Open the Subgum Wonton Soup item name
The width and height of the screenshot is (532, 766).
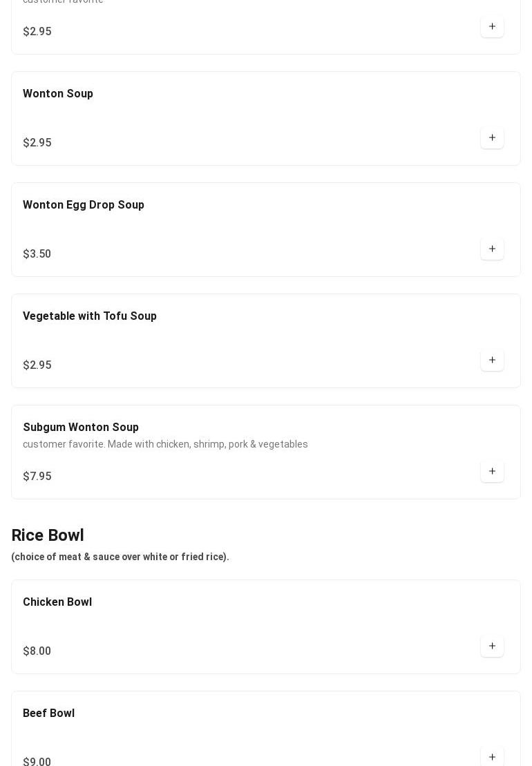81,428
